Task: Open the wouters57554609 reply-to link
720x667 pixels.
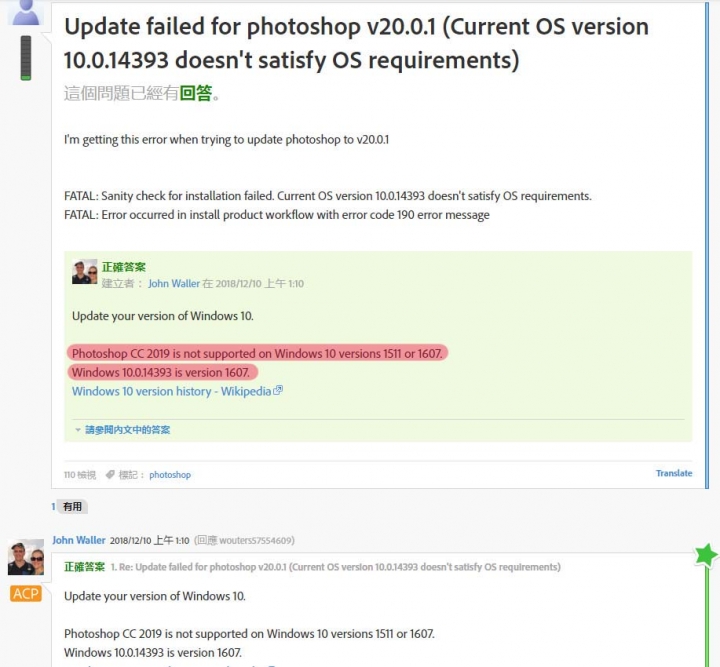Action: pyautogui.click(x=255, y=540)
